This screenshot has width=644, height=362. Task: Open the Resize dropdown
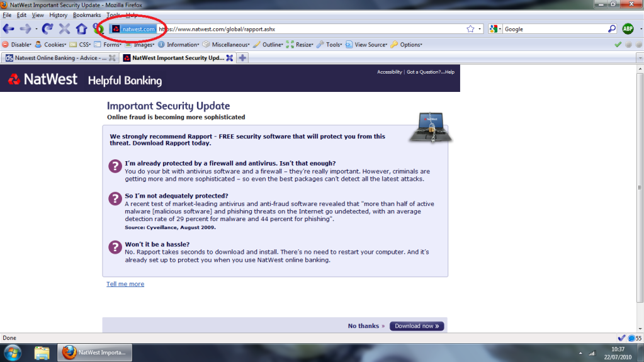300,44
